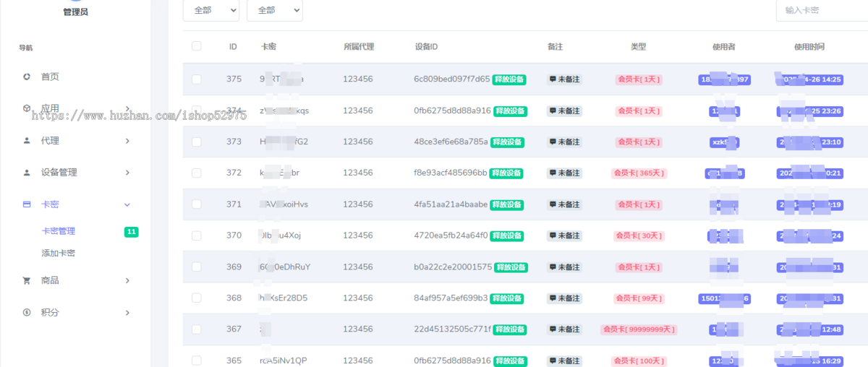Select the 积分 navigation label

coord(50,313)
